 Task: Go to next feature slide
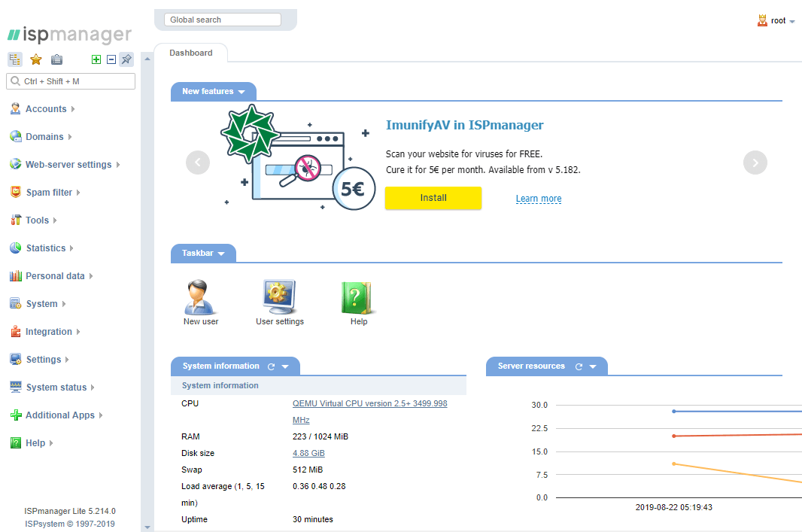click(x=755, y=163)
